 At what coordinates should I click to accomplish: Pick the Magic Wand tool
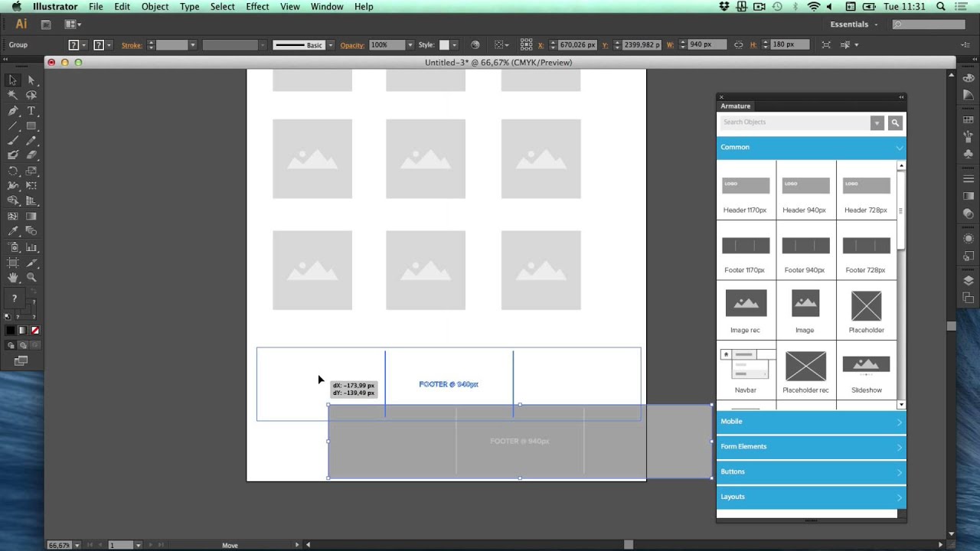coord(13,95)
